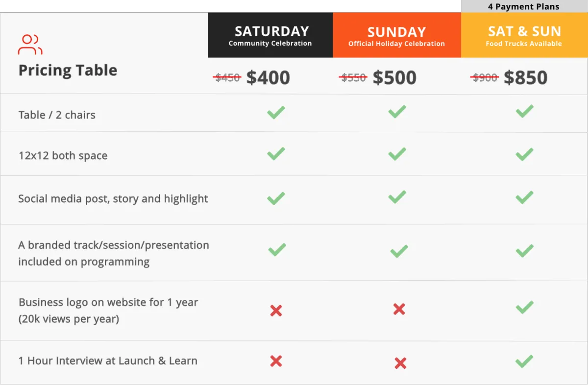
Task: Click the Sunday checkmark for 12x12 both space
Action: pos(397,154)
